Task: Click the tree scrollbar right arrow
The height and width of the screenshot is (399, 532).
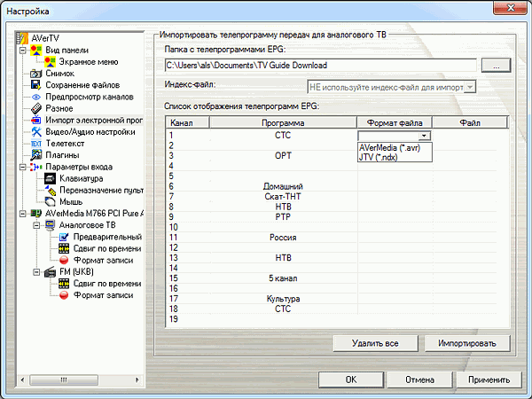Action: [137, 379]
